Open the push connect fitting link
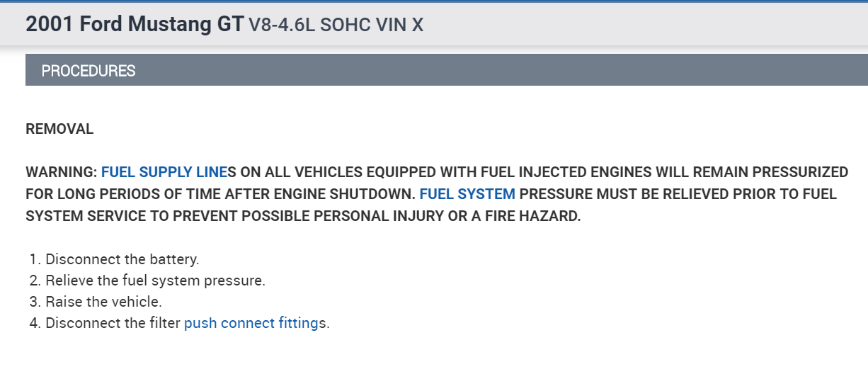The width and height of the screenshot is (868, 374). (251, 323)
